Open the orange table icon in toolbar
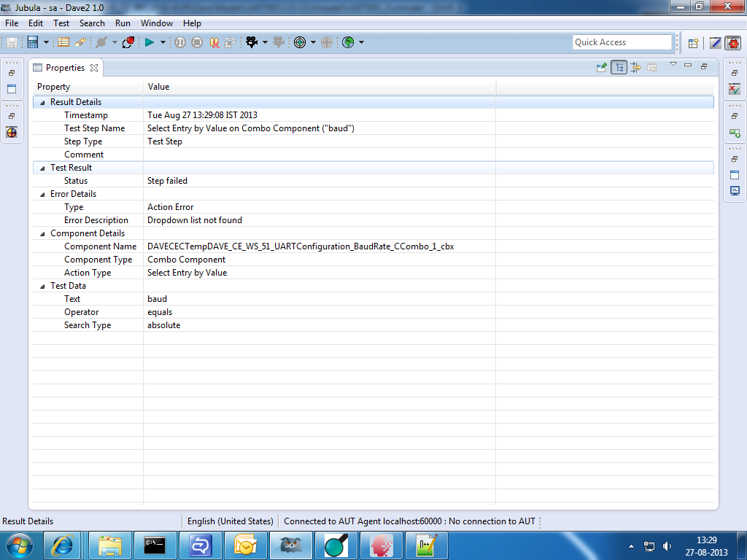 63,42
